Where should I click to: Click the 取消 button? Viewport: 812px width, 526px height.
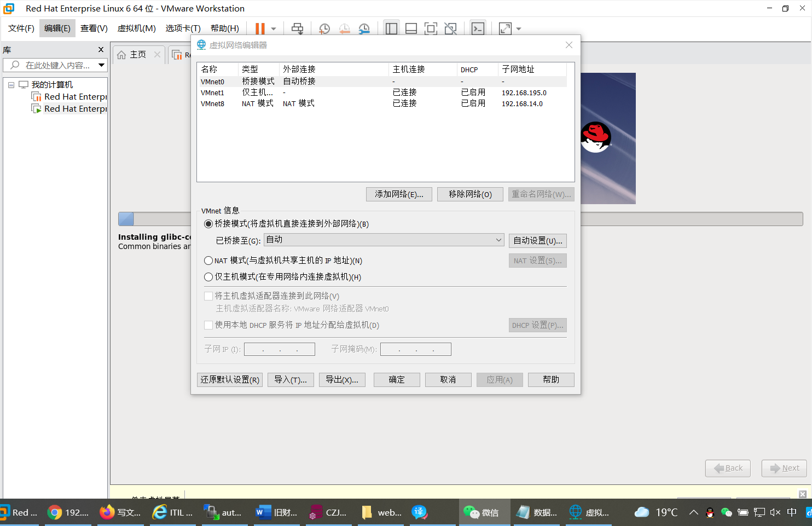448,380
